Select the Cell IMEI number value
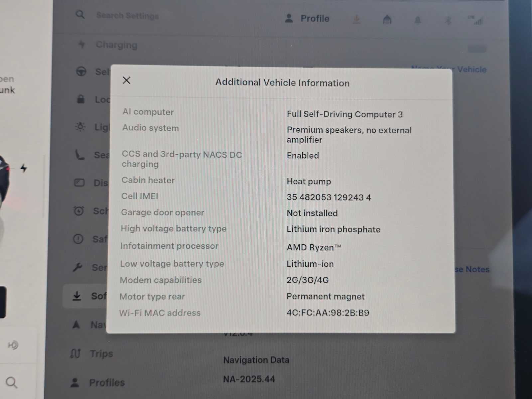This screenshot has height=399, width=532. click(329, 197)
